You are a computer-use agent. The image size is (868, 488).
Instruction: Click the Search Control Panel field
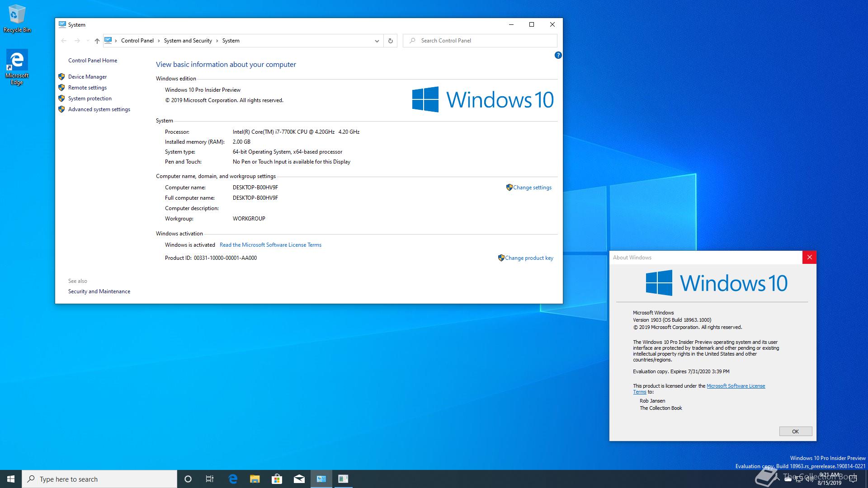pyautogui.click(x=480, y=41)
